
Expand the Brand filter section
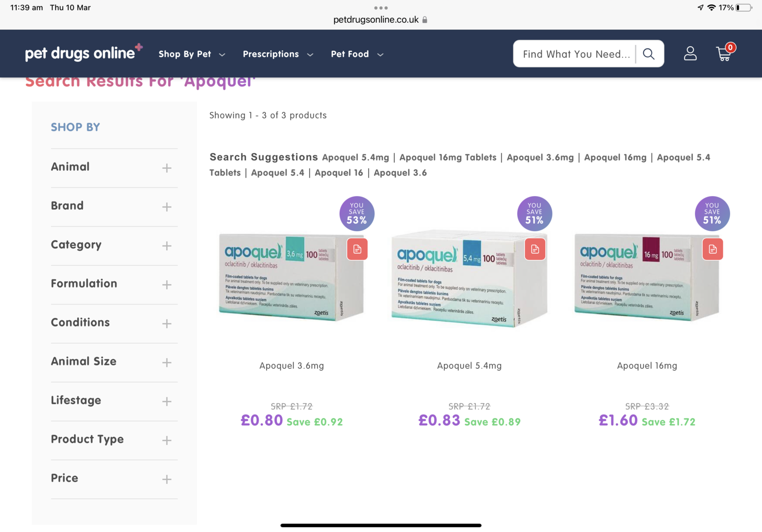pyautogui.click(x=167, y=207)
